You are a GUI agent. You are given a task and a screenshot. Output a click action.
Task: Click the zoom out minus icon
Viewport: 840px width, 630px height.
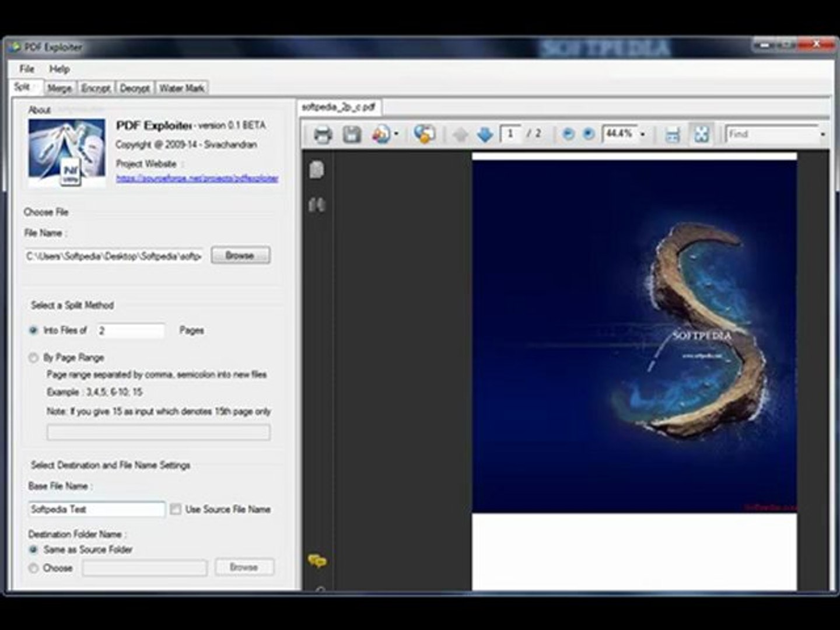click(568, 134)
